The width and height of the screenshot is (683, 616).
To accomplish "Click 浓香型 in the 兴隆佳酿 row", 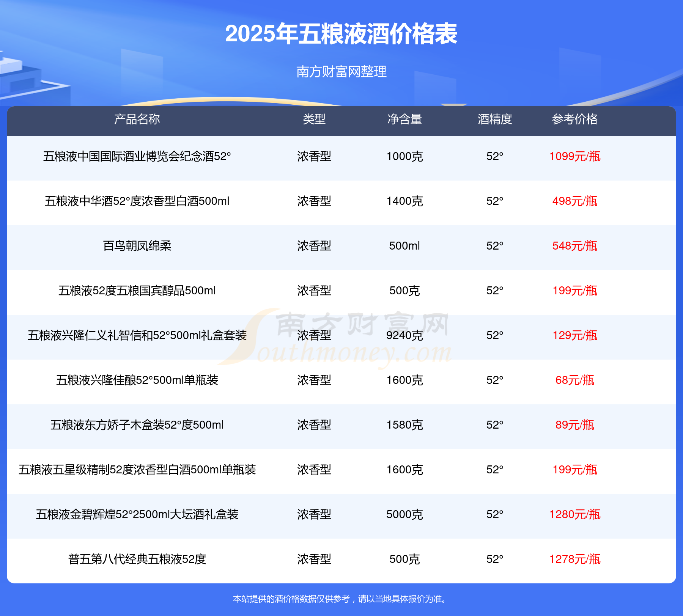I will click(314, 380).
